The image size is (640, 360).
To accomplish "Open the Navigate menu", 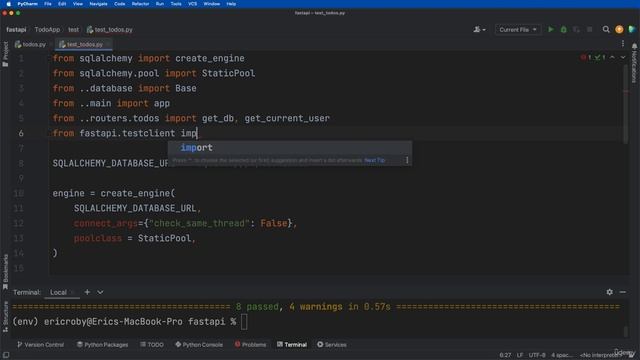I will [x=98, y=4].
